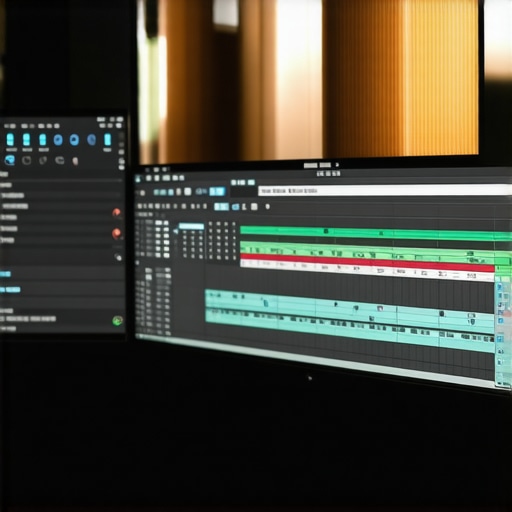
Task: Click the pinkish icon ending the left panel's second icon row
Action: point(75,161)
